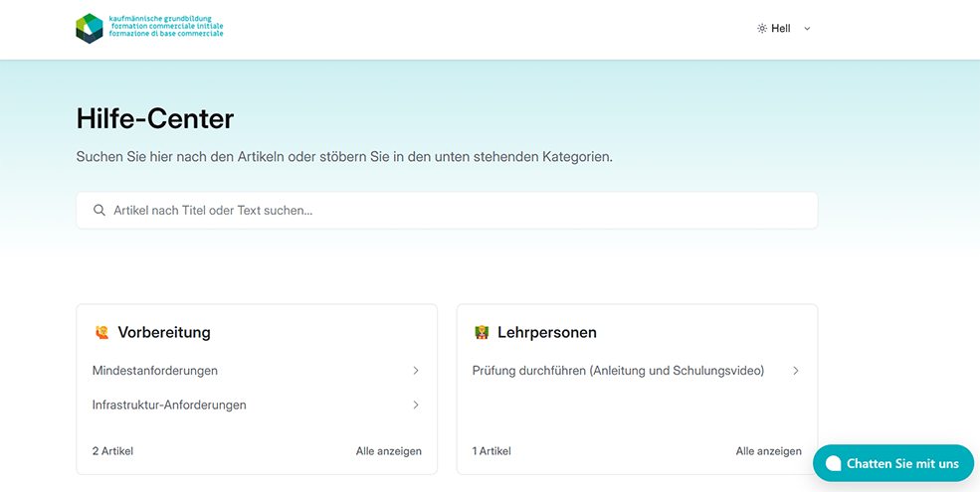Open Prüfung durchführen (Anleitung und Schulungsvideo)
This screenshot has height=492, width=980.
[x=618, y=371]
